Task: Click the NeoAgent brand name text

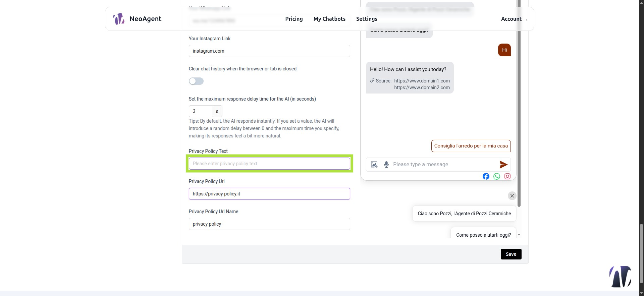Action: (x=145, y=19)
